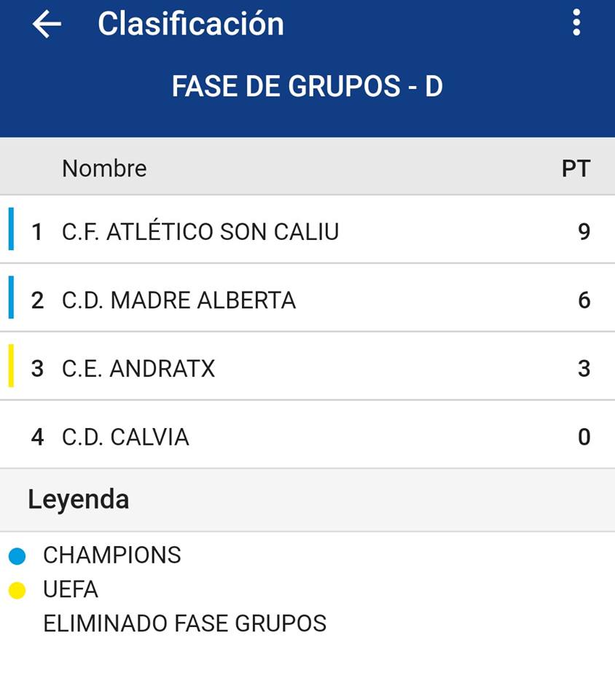Click the 0 points value for Calvia

tap(584, 437)
